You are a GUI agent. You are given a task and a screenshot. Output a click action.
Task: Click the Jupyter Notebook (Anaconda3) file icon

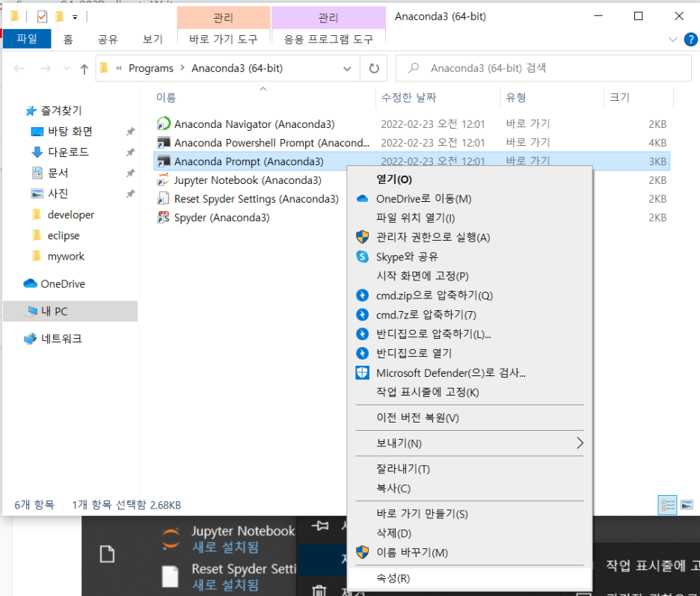pos(163,180)
